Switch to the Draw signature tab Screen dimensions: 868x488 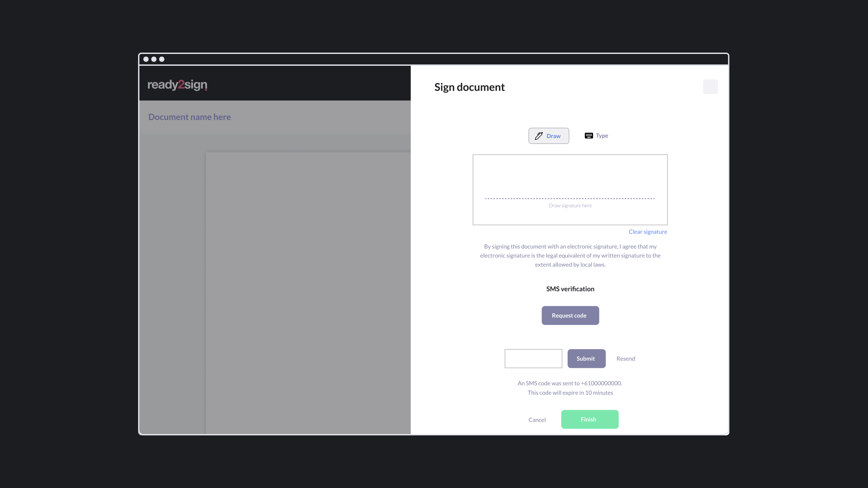pyautogui.click(x=548, y=136)
